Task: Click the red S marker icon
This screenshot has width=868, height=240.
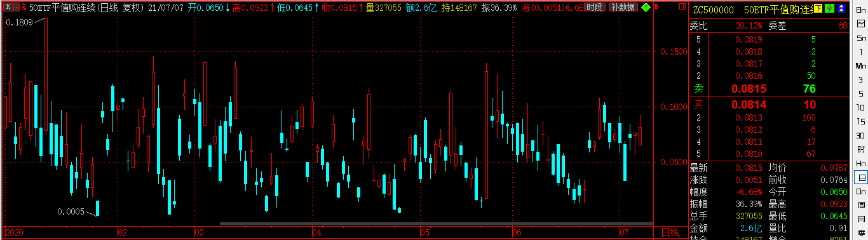Action: tap(24, 7)
